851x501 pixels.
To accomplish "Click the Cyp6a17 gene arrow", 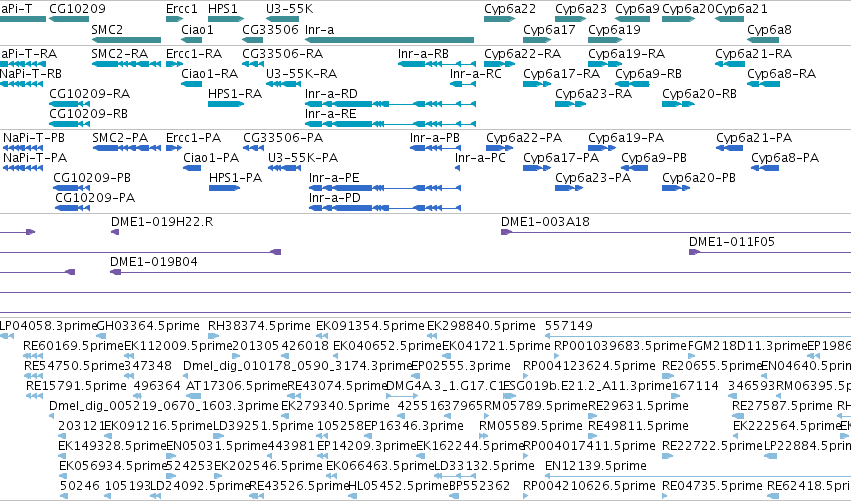I will (x=537, y=40).
